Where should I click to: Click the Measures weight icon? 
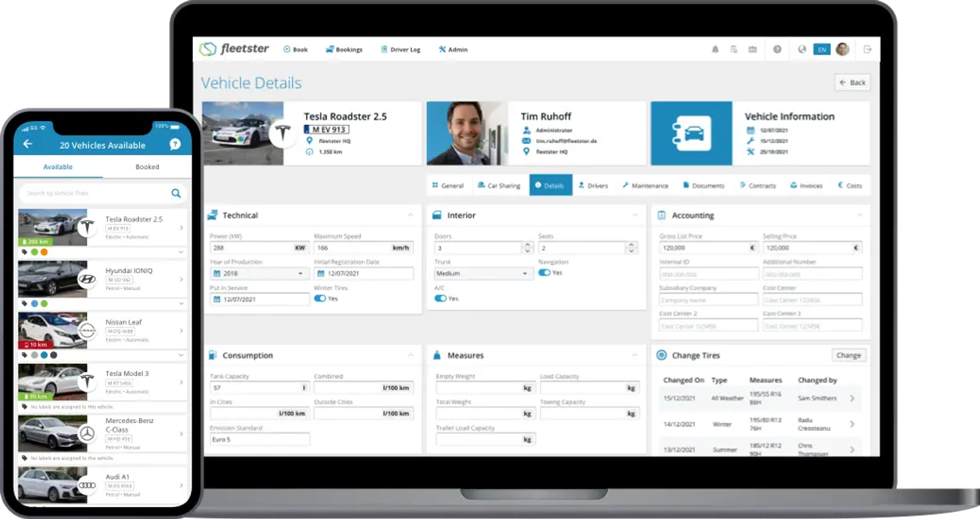click(437, 355)
